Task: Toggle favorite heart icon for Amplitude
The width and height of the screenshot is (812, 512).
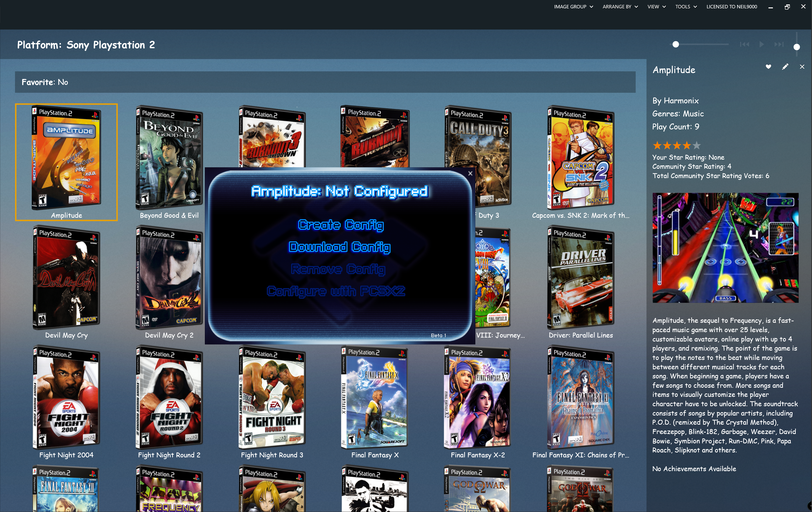Action: point(768,67)
